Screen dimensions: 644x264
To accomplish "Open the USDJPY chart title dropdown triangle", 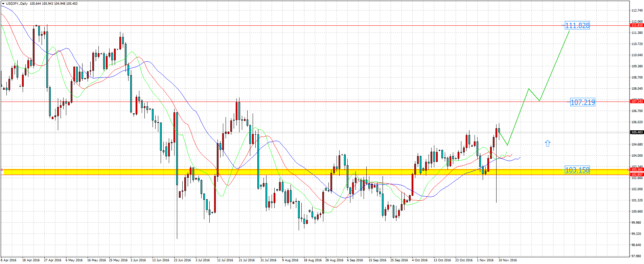I will click(3, 4).
